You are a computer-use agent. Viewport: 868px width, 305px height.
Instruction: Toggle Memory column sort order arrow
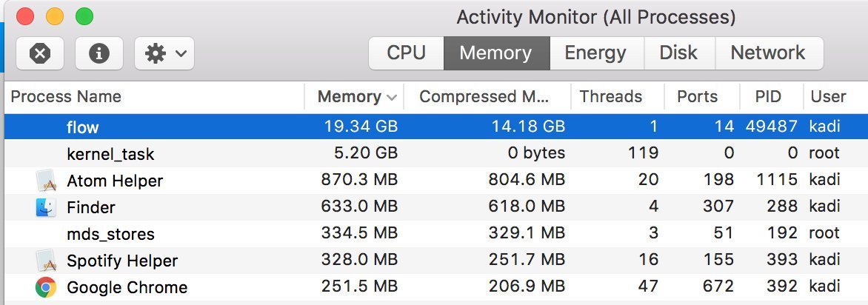click(x=392, y=97)
